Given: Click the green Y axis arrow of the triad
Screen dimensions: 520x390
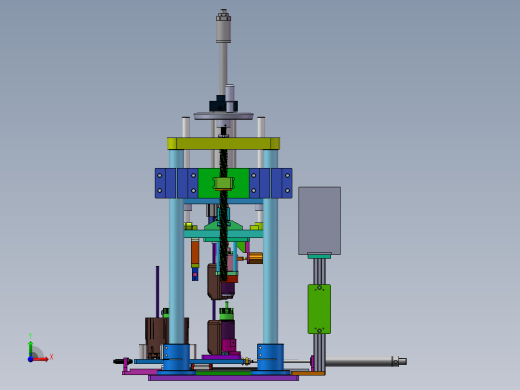Looking at the screenshot, I should (31, 348).
